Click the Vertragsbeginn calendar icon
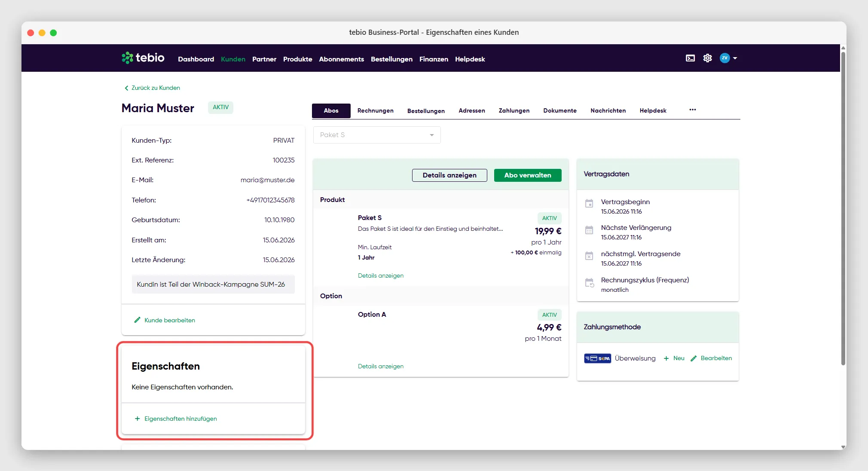The image size is (868, 471). pyautogui.click(x=589, y=203)
